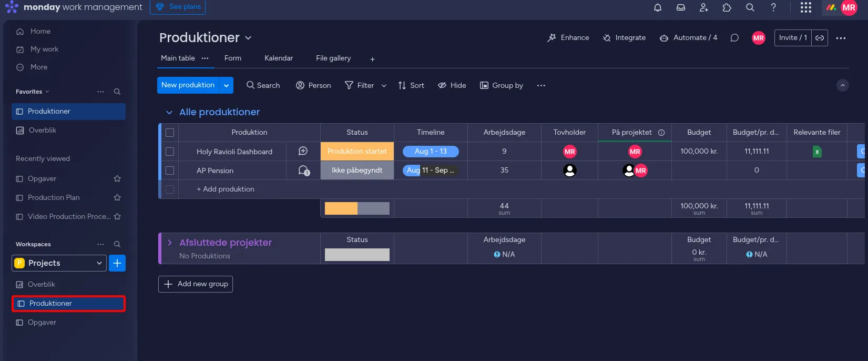Check the AP Pension row checkbox
Image resolution: width=868 pixels, height=361 pixels.
(x=170, y=171)
